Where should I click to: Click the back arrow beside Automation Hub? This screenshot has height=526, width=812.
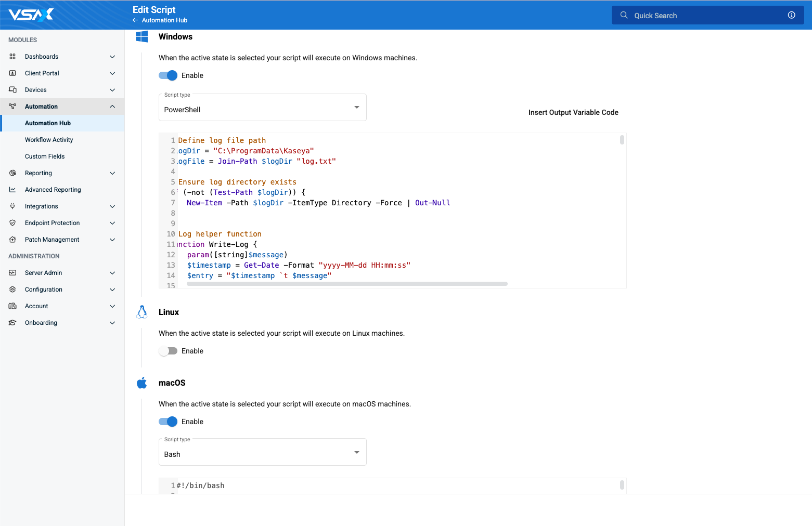click(135, 20)
